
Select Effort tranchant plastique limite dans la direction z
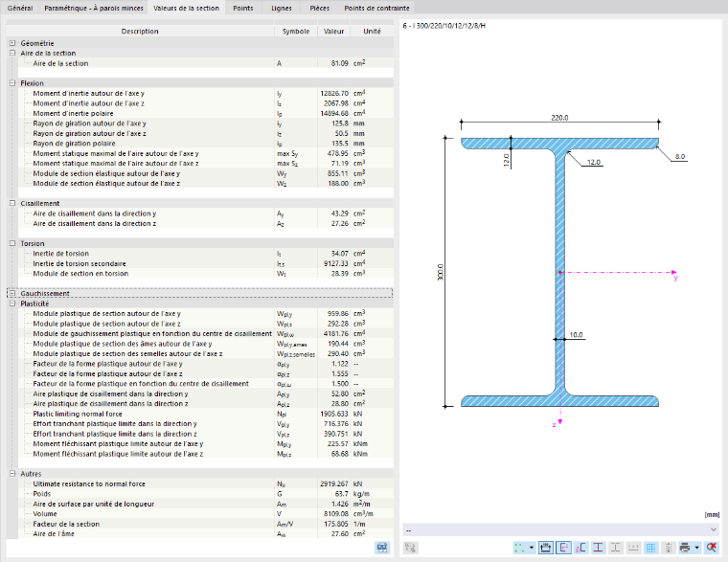click(206, 434)
